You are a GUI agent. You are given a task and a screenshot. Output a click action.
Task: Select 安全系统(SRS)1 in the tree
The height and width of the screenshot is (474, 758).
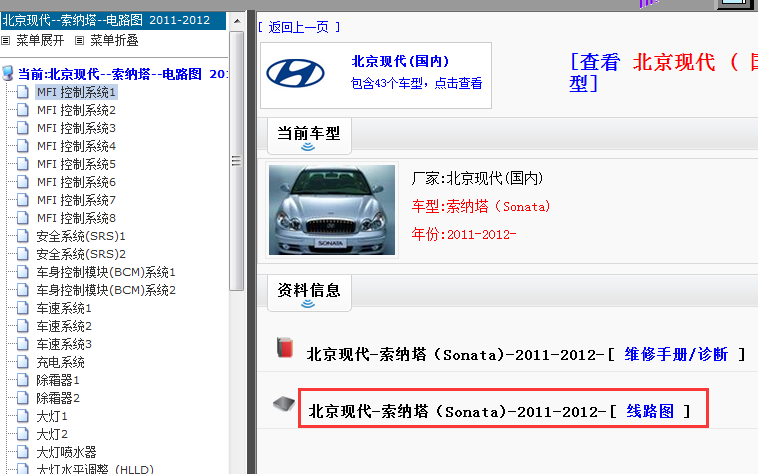click(81, 236)
